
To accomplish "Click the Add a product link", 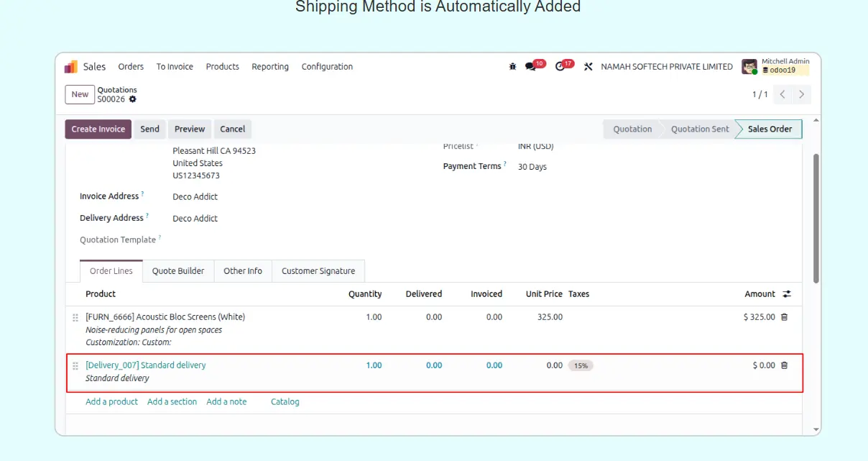I will click(x=111, y=402).
